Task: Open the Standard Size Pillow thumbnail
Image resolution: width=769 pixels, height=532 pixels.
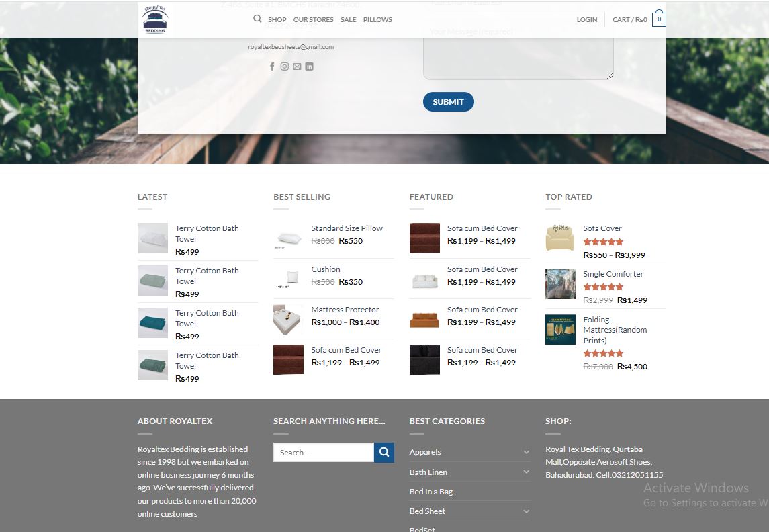Action: click(288, 238)
